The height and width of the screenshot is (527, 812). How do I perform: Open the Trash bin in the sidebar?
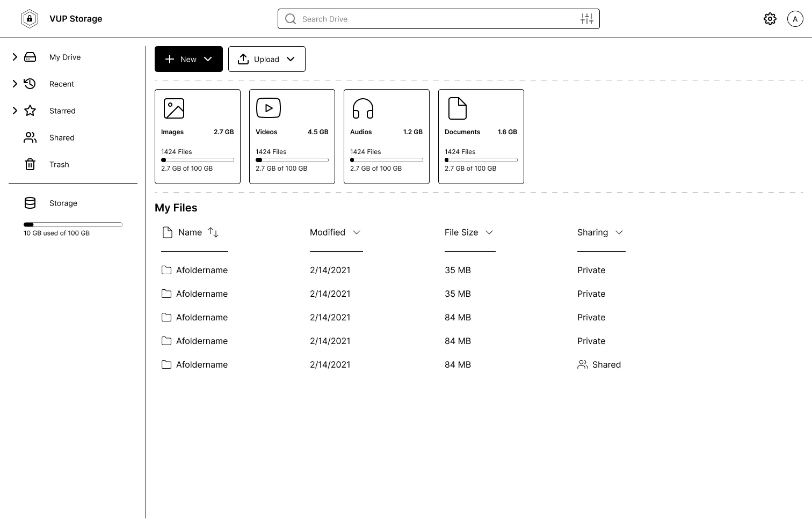(x=30, y=164)
